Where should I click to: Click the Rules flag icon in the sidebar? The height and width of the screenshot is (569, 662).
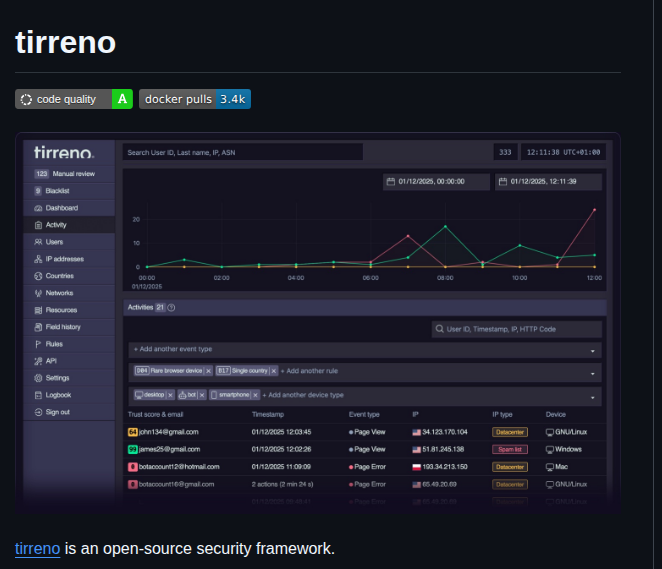(x=38, y=344)
